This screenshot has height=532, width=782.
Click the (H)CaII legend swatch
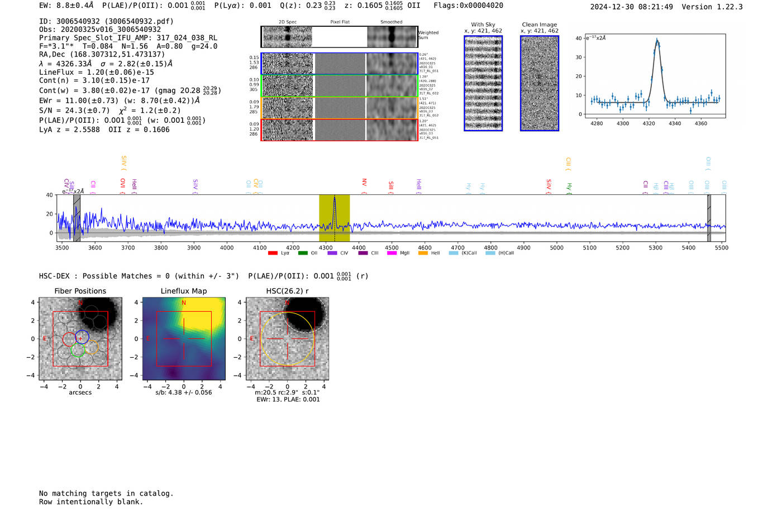pyautogui.click(x=490, y=253)
